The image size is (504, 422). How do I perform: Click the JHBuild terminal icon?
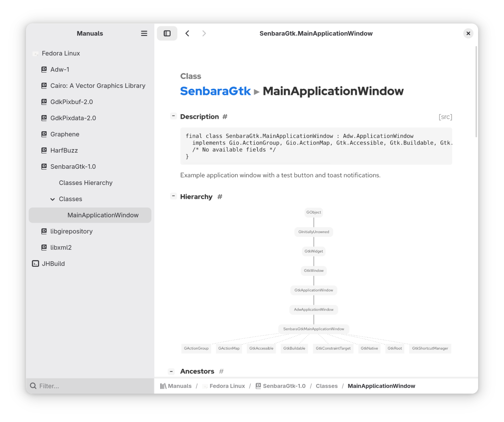[x=36, y=264]
